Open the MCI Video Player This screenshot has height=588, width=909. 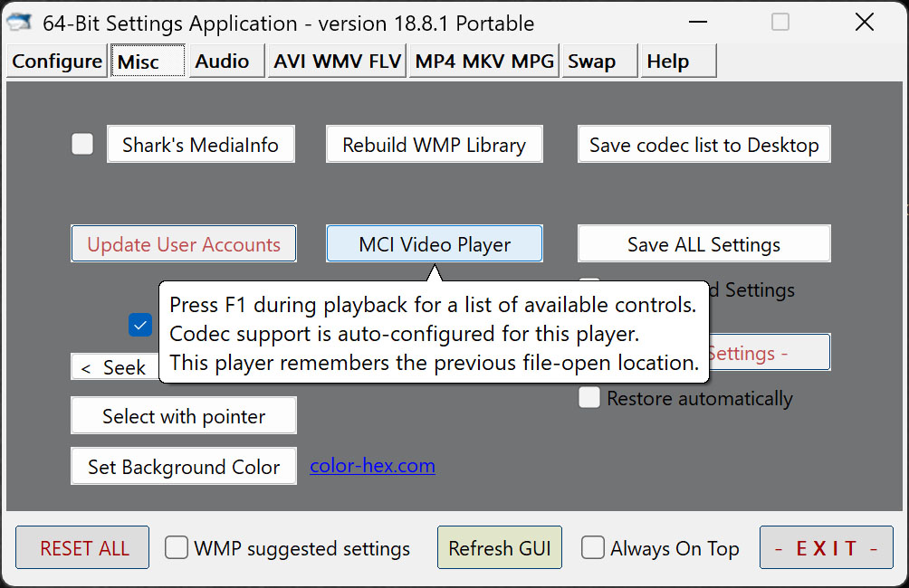(435, 244)
